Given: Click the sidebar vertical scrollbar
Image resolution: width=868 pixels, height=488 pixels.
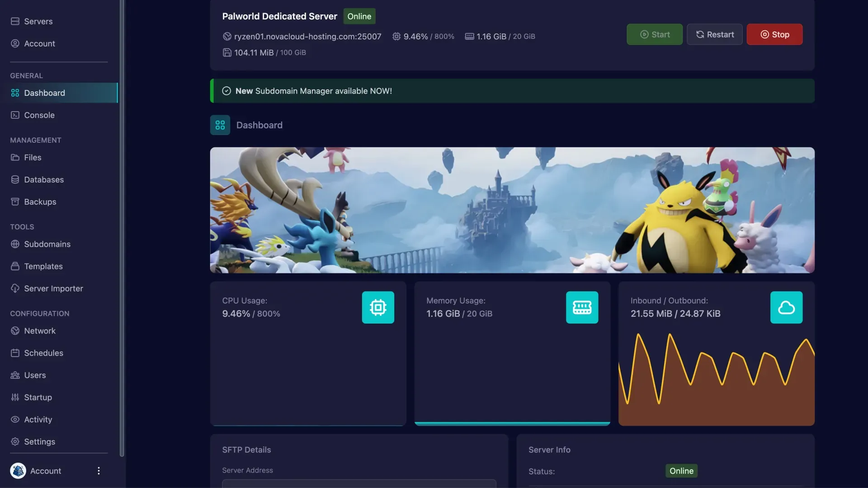Looking at the screenshot, I should (x=122, y=228).
